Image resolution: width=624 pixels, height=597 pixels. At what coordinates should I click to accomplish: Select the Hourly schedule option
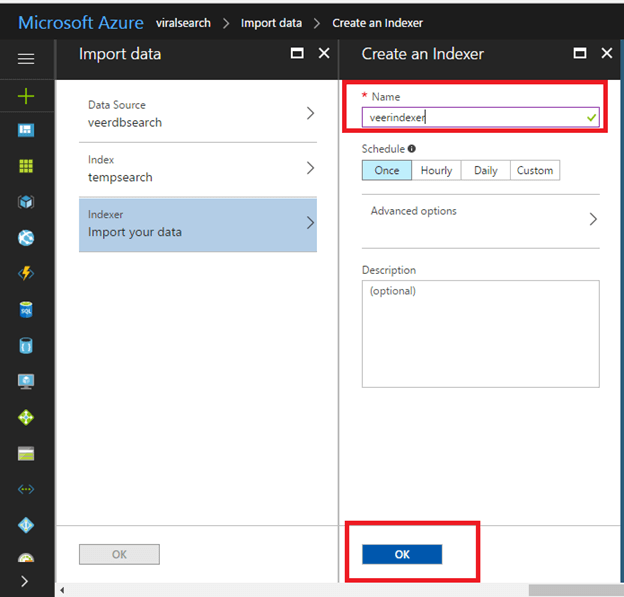(436, 170)
